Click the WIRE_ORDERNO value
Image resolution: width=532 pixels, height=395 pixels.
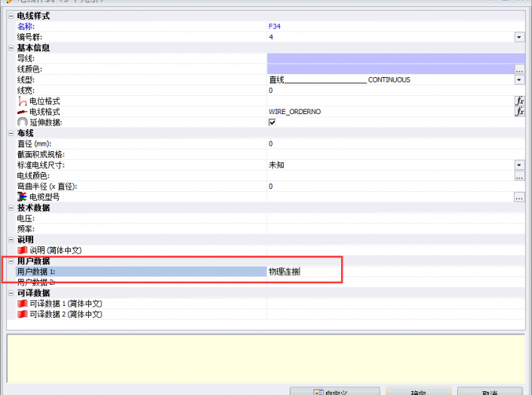(x=294, y=112)
